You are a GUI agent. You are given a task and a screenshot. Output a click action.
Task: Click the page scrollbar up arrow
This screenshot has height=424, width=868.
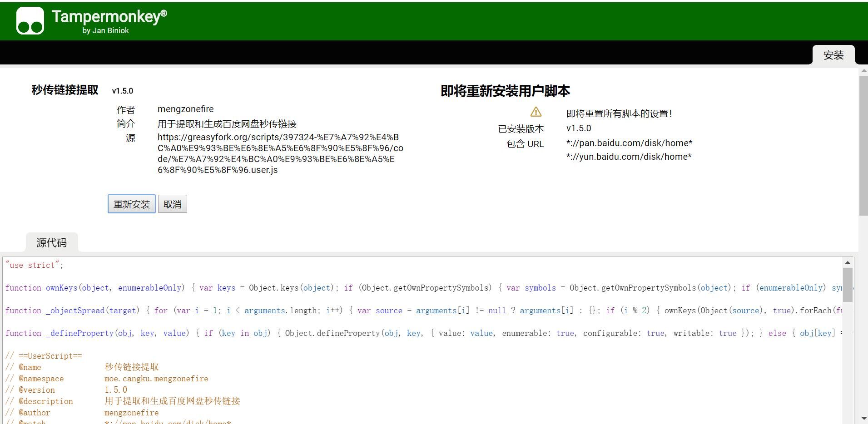pyautogui.click(x=863, y=71)
